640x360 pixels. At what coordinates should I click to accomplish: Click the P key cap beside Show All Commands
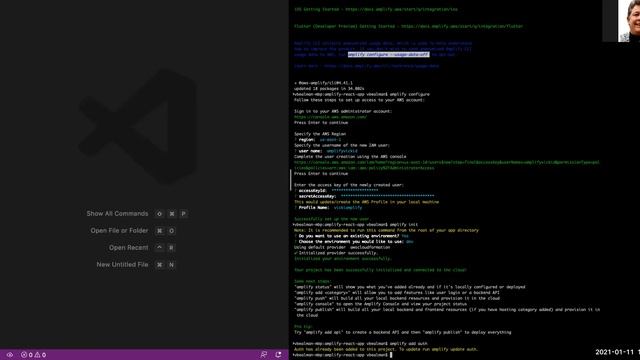[184, 213]
